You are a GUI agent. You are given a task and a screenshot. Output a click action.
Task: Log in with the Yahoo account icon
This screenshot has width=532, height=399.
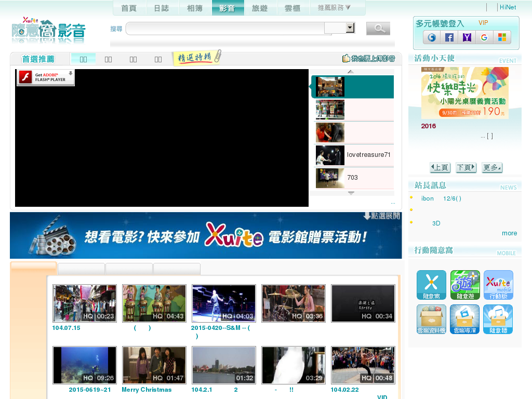(x=466, y=37)
